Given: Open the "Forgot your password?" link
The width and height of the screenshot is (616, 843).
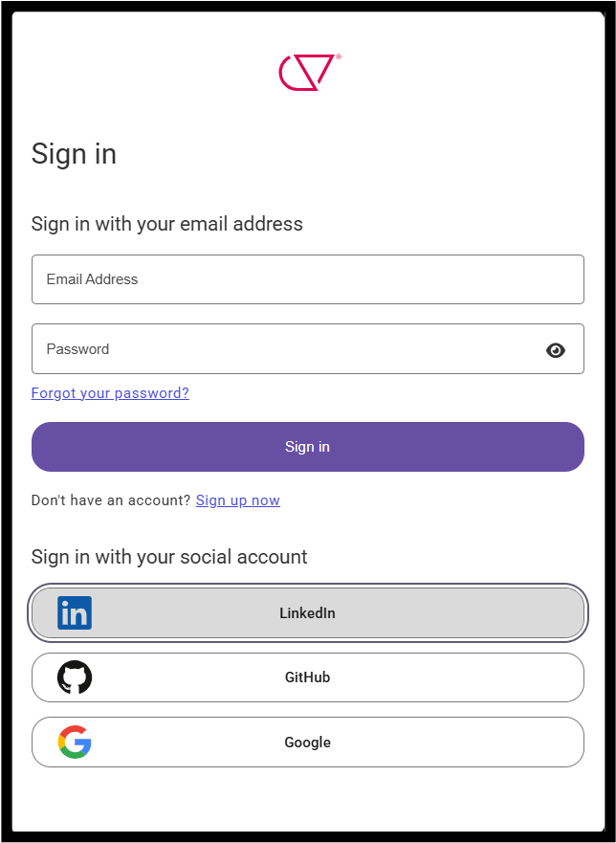Looking at the screenshot, I should click(110, 393).
